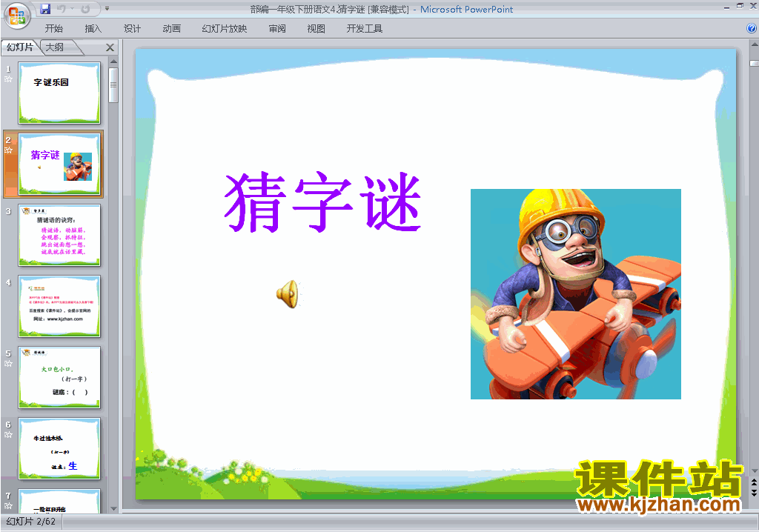Open the 开发工具 ribbon tab
Image resolution: width=759 pixels, height=532 pixels.
pyautogui.click(x=365, y=29)
